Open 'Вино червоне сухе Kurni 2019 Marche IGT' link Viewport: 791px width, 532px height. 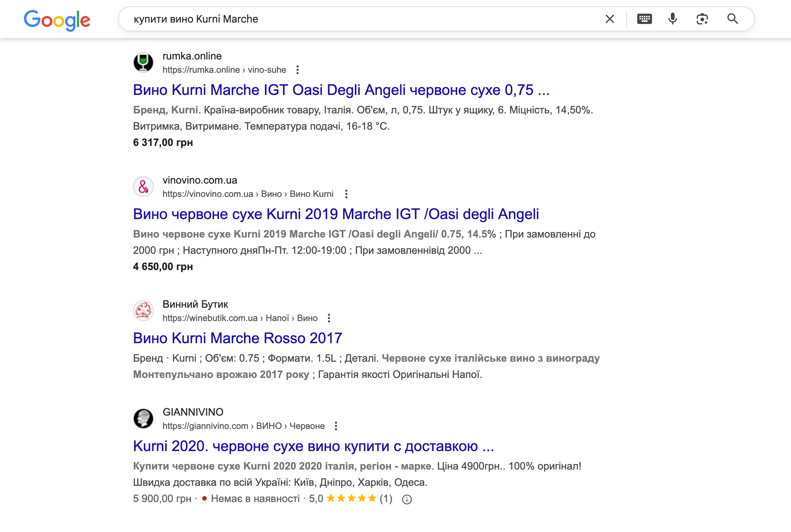tap(336, 214)
